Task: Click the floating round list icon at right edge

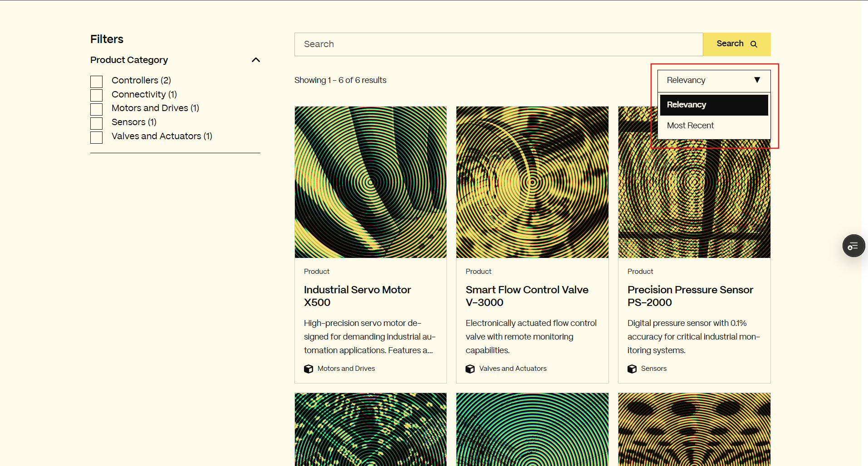Action: [853, 246]
